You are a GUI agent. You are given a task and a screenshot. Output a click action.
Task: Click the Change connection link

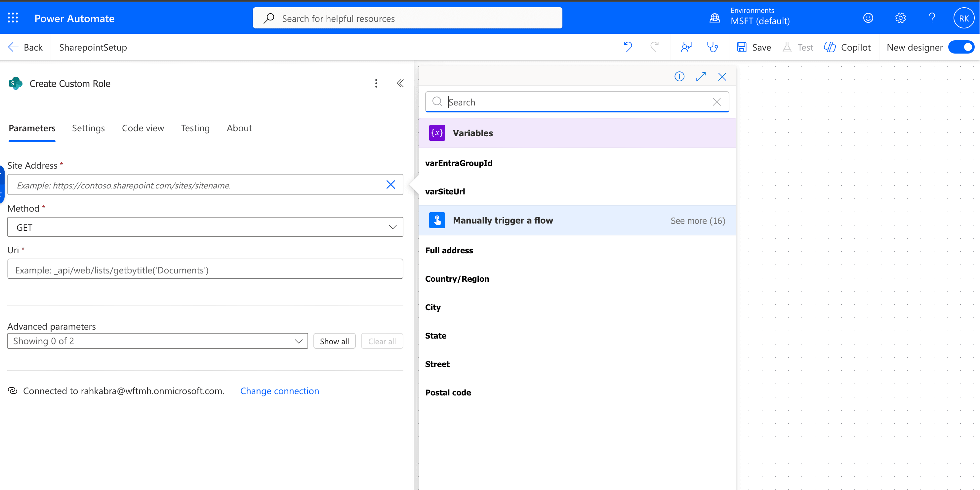(279, 391)
